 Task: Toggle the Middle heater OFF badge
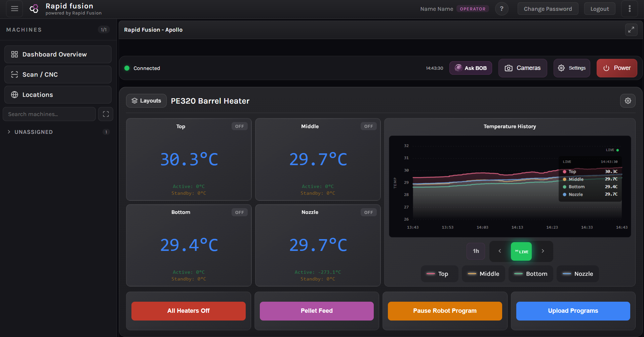[368, 126]
